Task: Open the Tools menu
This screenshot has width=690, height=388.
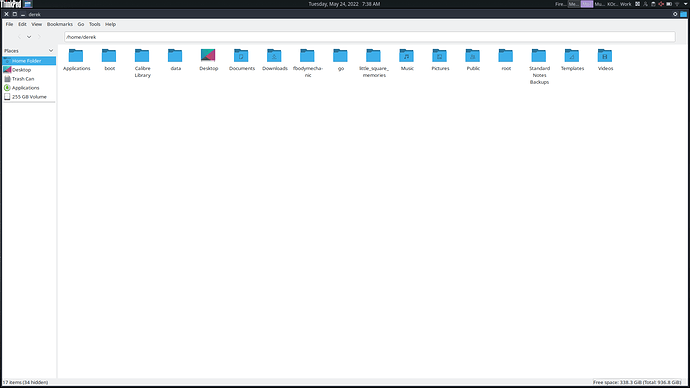Action: [95, 24]
